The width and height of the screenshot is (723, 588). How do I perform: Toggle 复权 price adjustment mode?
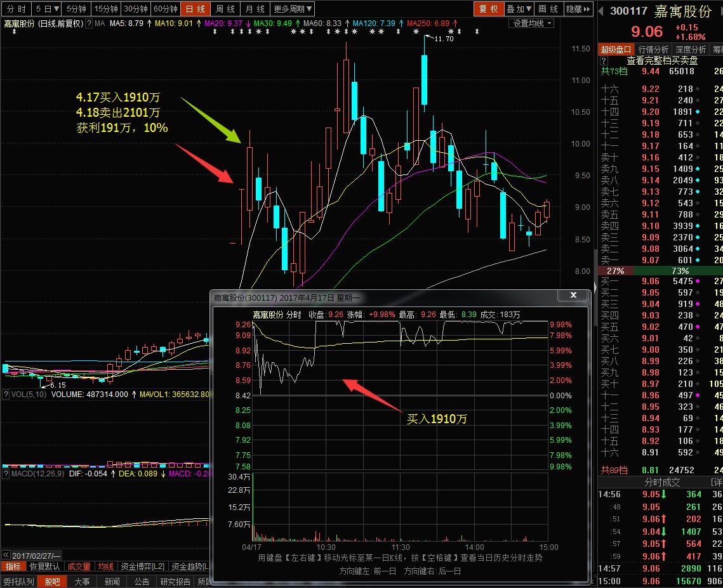(x=488, y=9)
